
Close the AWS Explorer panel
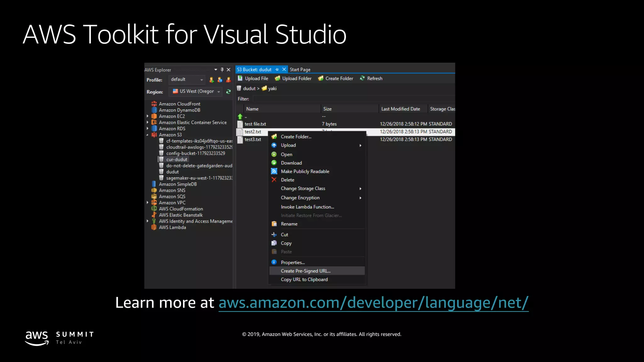tap(229, 70)
